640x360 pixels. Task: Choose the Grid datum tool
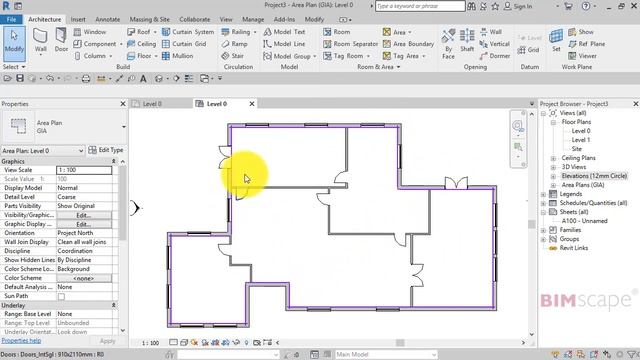[529, 50]
